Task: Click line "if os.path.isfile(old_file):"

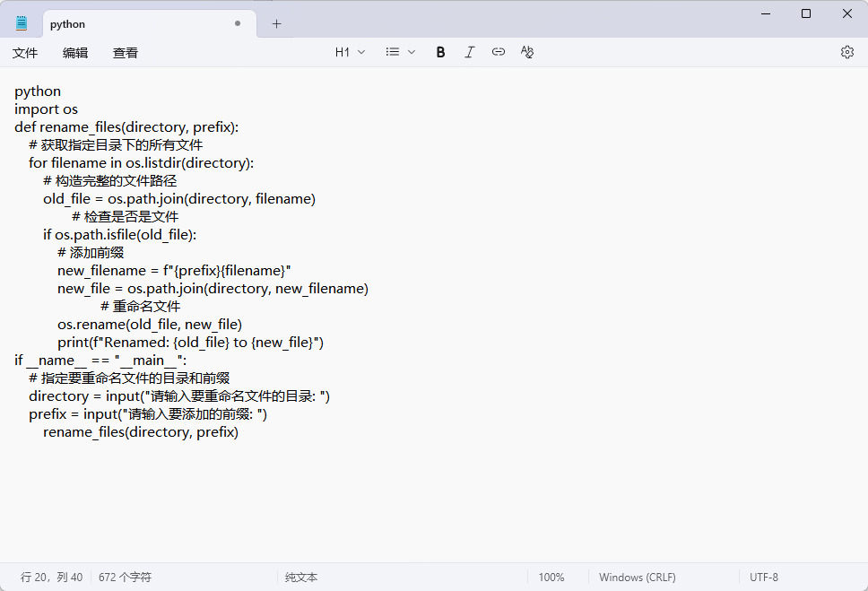Action: [119, 235]
